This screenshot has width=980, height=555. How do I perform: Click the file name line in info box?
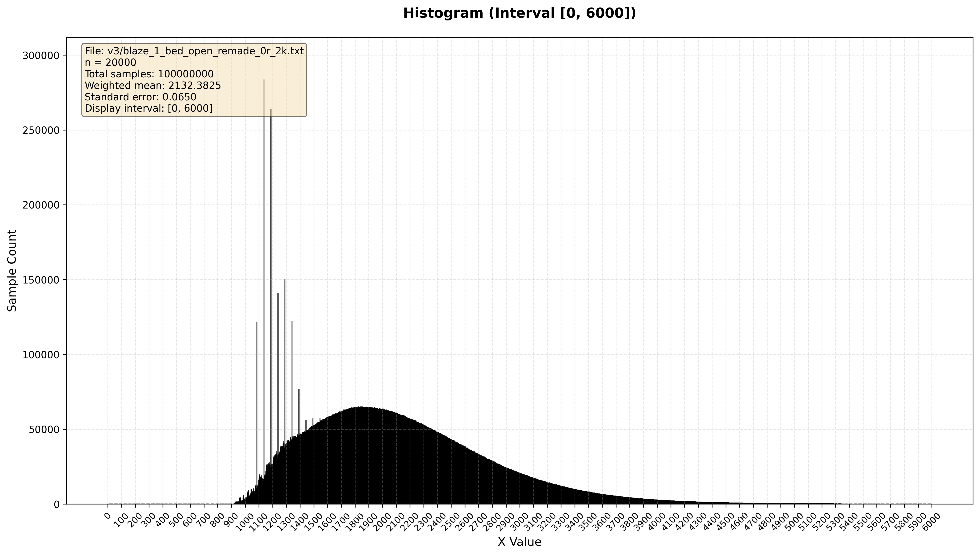(x=194, y=51)
